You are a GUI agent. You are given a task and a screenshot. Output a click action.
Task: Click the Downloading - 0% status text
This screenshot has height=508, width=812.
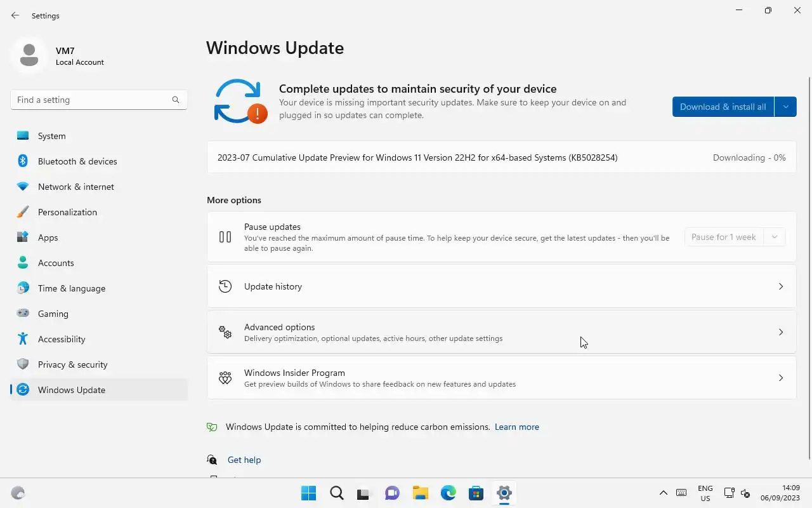(749, 157)
